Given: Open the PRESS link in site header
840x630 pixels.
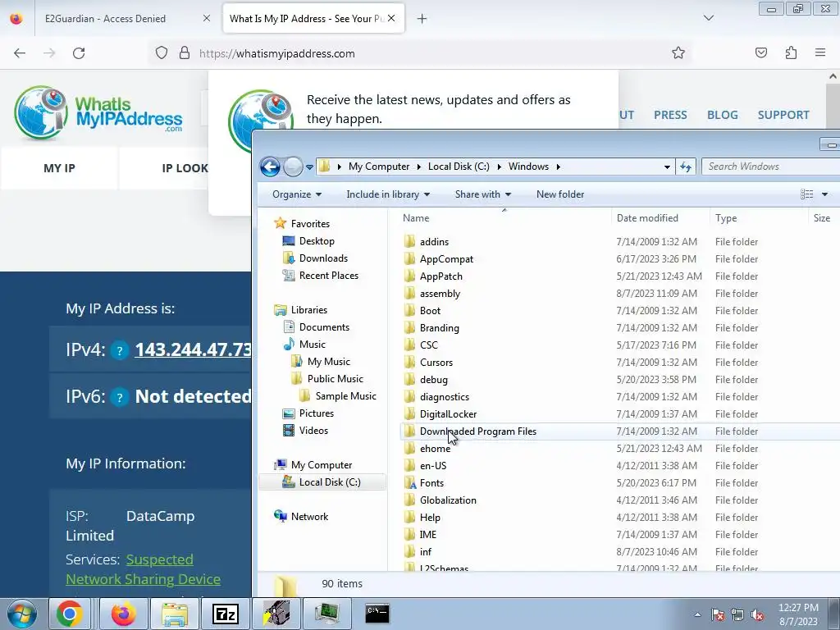Looking at the screenshot, I should click(x=670, y=115).
